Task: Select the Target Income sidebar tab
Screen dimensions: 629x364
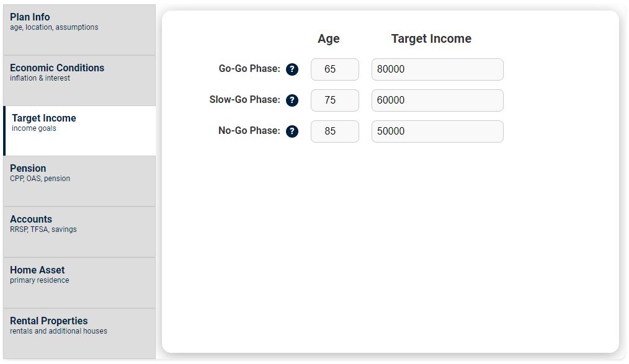Action: click(x=79, y=130)
